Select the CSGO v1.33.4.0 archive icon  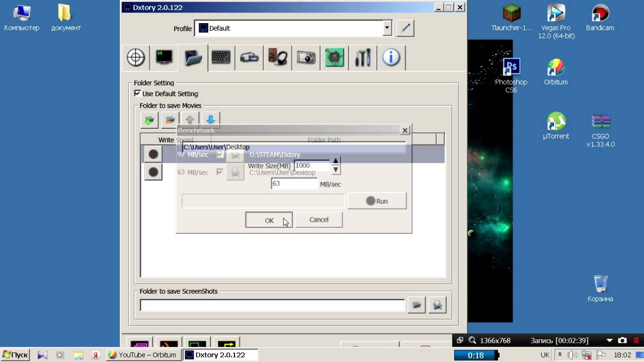[600, 130]
